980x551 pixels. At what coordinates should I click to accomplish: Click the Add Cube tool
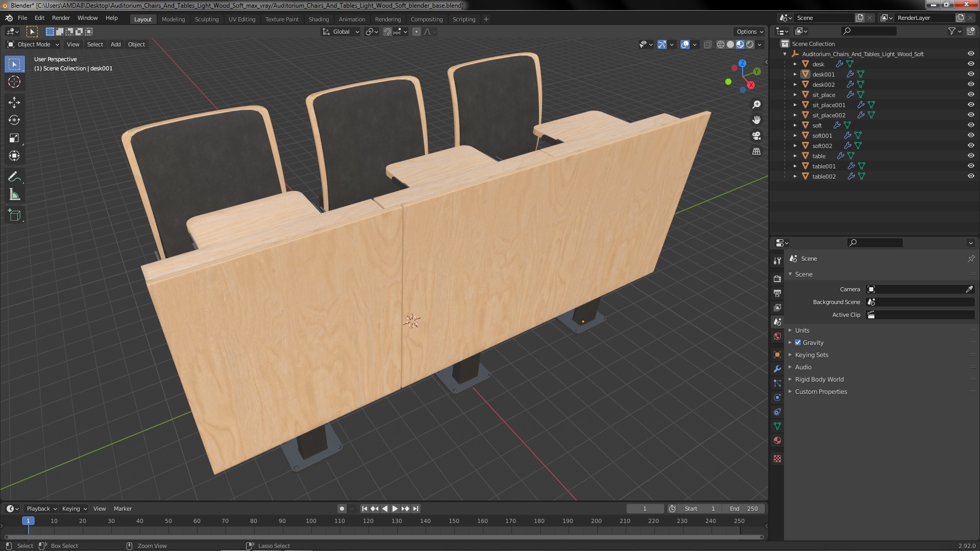14,215
